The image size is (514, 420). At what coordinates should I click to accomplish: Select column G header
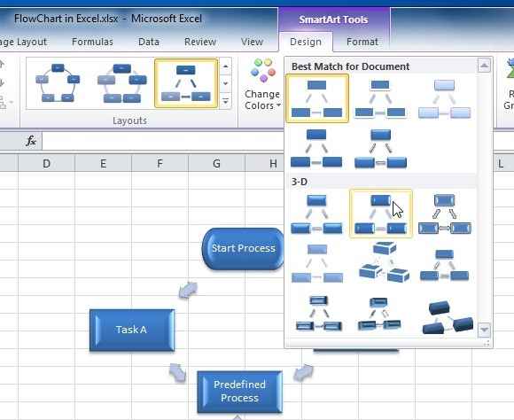point(216,163)
